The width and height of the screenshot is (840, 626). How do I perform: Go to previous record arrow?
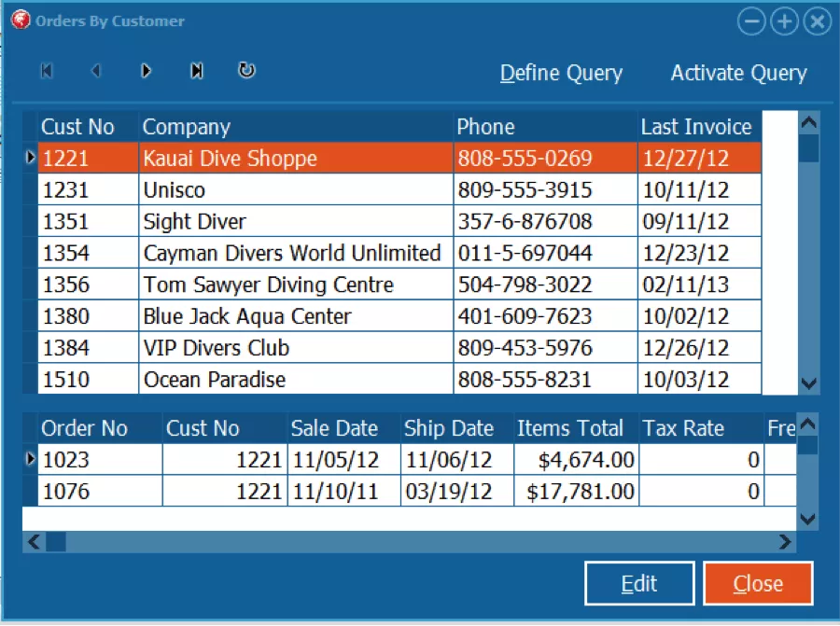[96, 71]
